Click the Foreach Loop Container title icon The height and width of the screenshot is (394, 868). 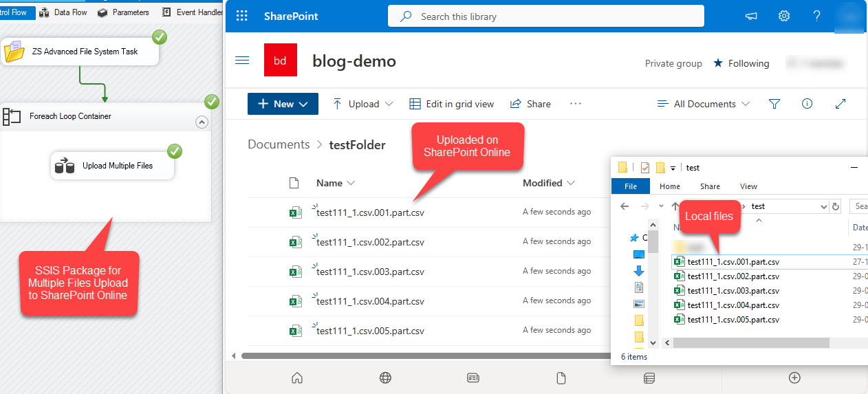point(12,117)
